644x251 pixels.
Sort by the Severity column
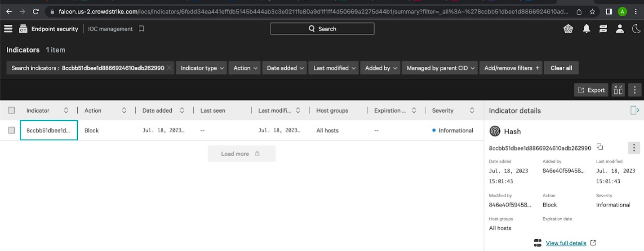click(472, 110)
